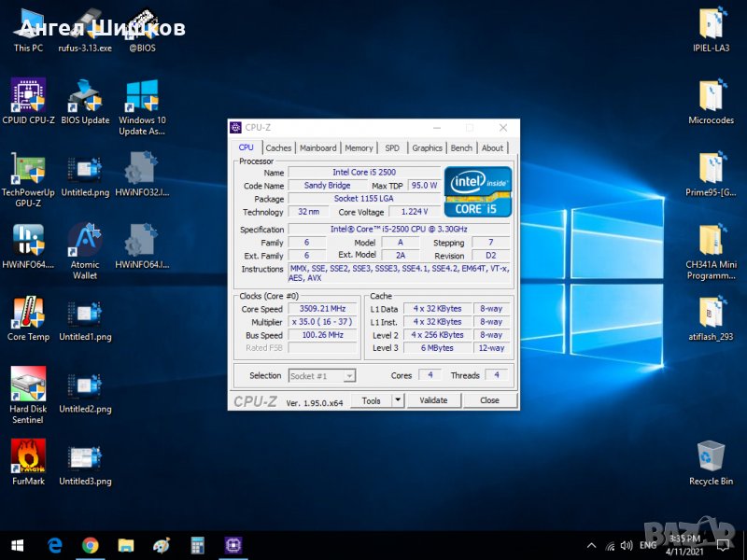Open the CPUID CPU-Z desktop shortcut
747x560 pixels.
pos(28,95)
